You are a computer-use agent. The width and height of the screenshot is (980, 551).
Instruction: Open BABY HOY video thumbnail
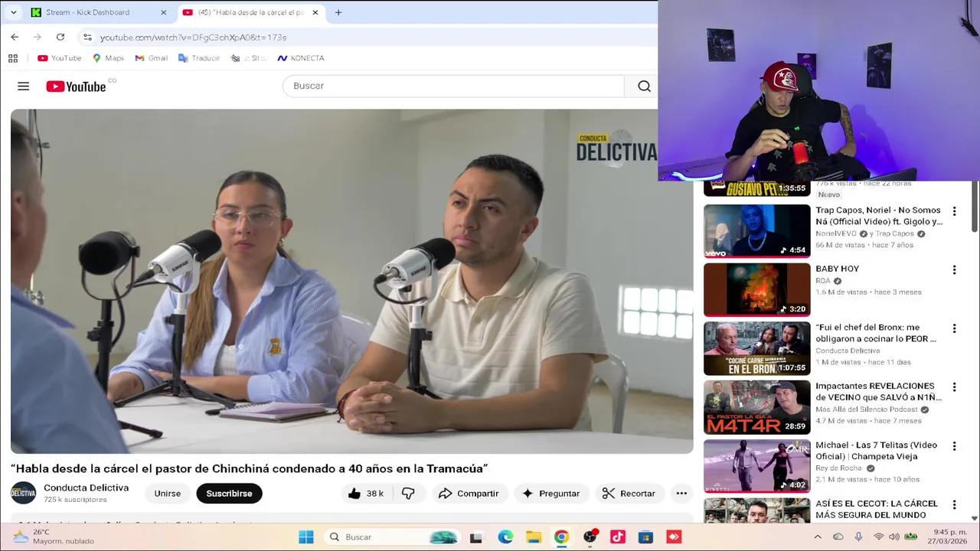pos(756,289)
